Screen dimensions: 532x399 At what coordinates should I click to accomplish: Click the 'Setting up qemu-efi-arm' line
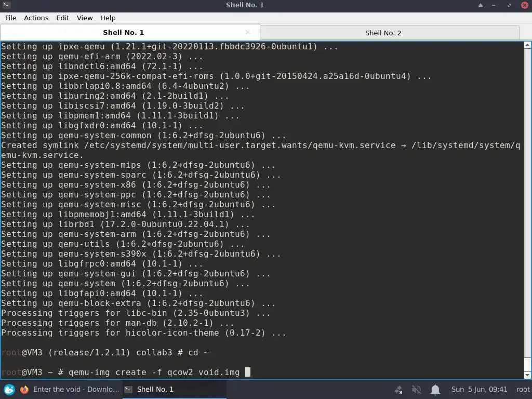coord(102,56)
